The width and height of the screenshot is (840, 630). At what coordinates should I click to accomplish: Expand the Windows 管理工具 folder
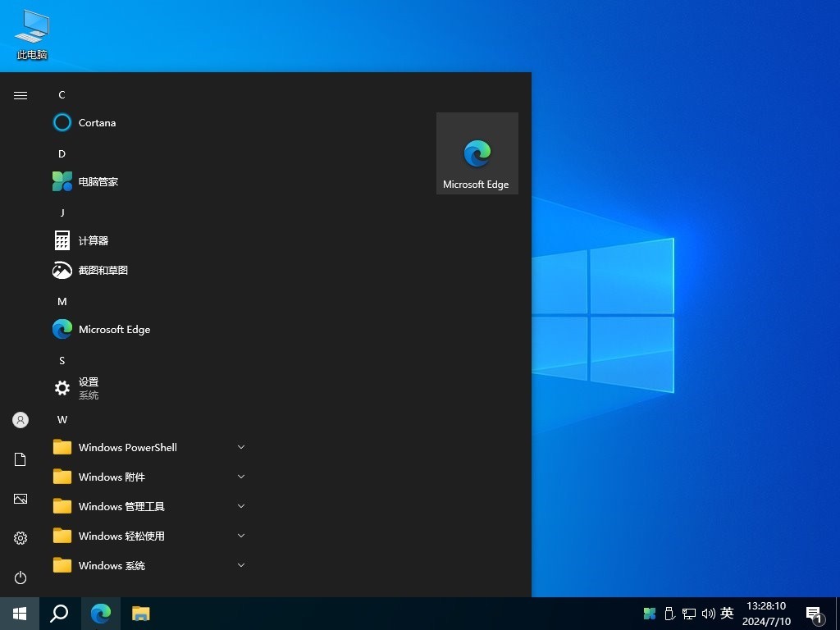(x=119, y=506)
